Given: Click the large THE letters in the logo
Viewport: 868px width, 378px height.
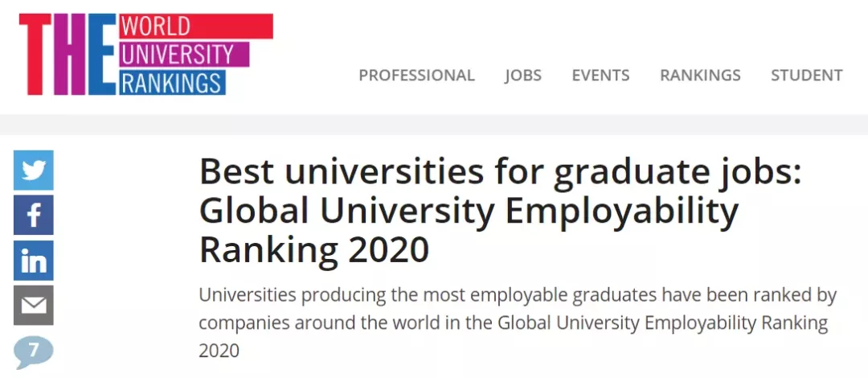Looking at the screenshot, I should 68,55.
